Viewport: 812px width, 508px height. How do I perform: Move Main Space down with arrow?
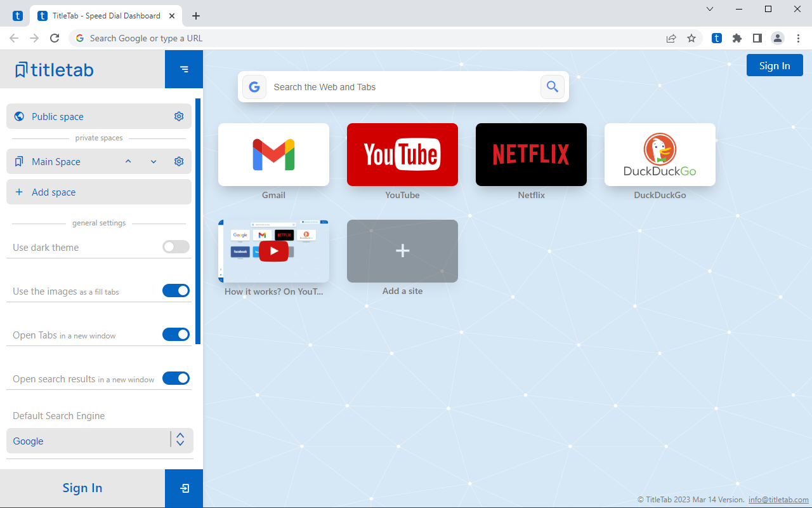point(154,161)
